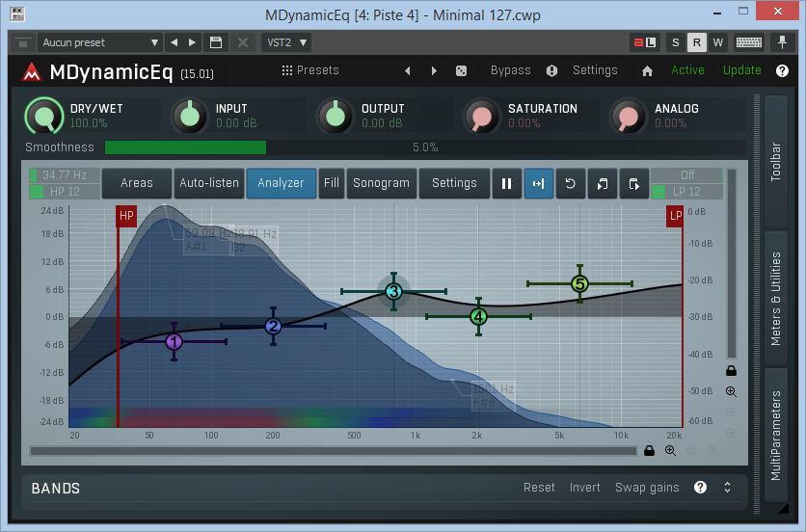Image resolution: width=806 pixels, height=532 pixels.
Task: Expand the Bands section arrows
Action: tap(727, 488)
